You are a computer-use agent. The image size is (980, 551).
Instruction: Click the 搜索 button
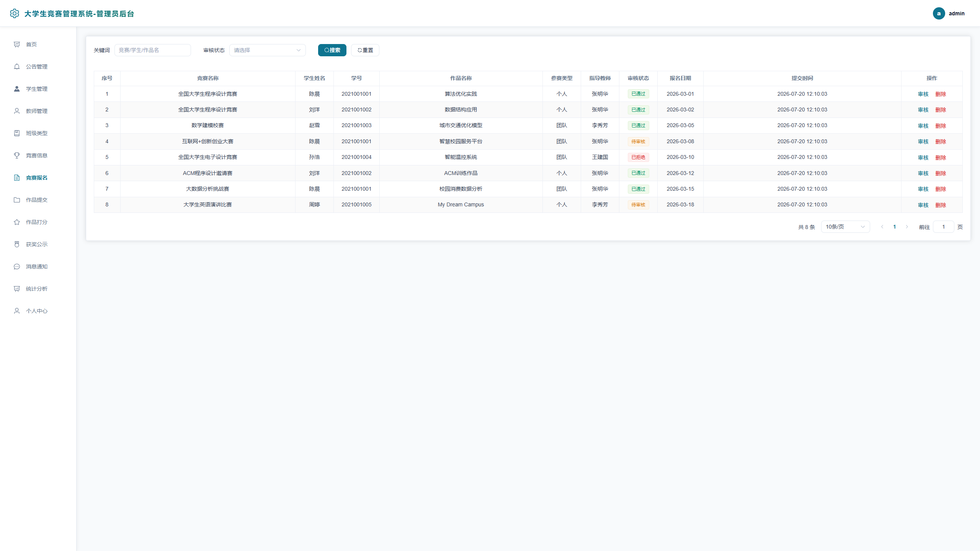(332, 50)
